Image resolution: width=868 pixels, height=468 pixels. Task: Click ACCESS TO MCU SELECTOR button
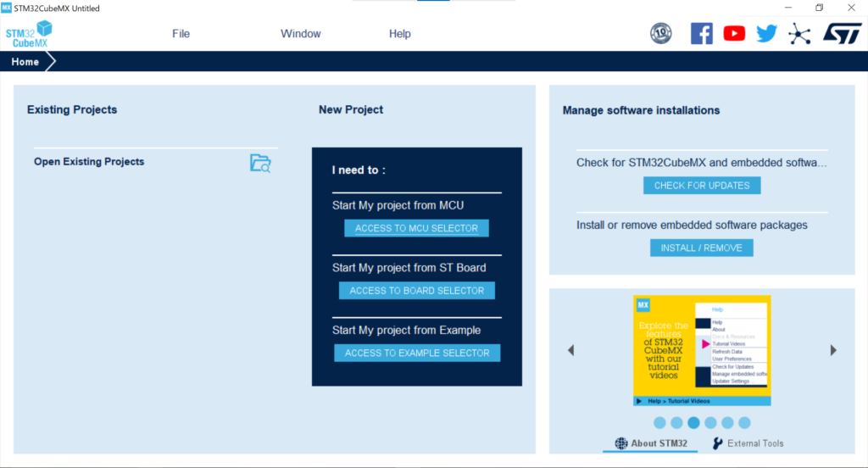(x=416, y=228)
